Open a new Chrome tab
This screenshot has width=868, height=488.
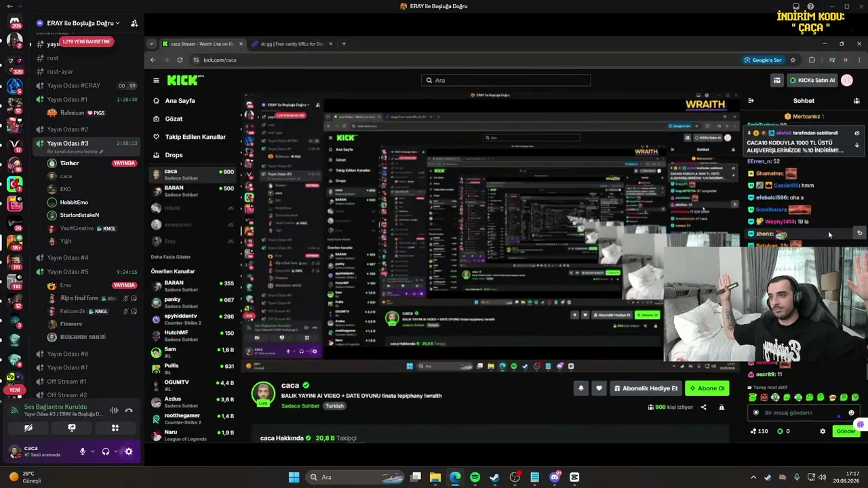click(344, 44)
